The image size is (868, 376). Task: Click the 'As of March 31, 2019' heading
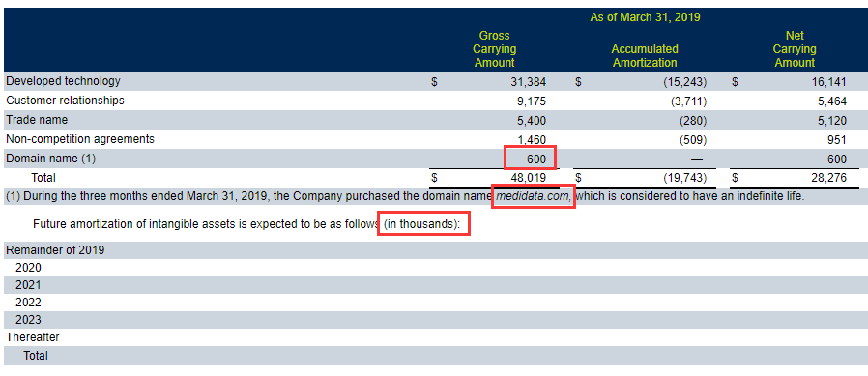pyautogui.click(x=645, y=17)
